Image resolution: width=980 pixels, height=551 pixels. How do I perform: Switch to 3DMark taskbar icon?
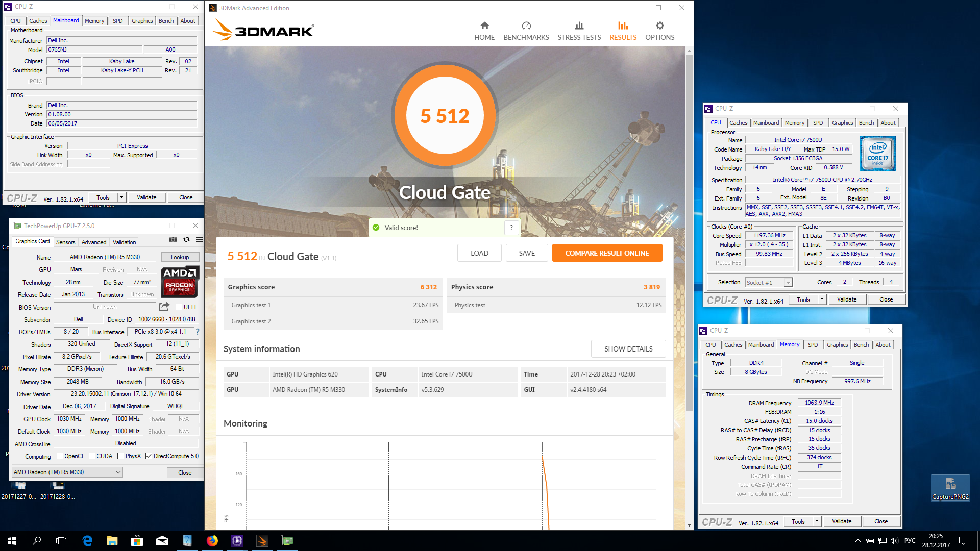[262, 541]
